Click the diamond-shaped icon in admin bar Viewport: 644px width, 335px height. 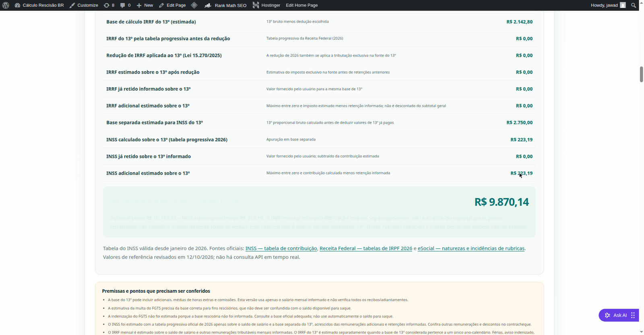(x=194, y=5)
